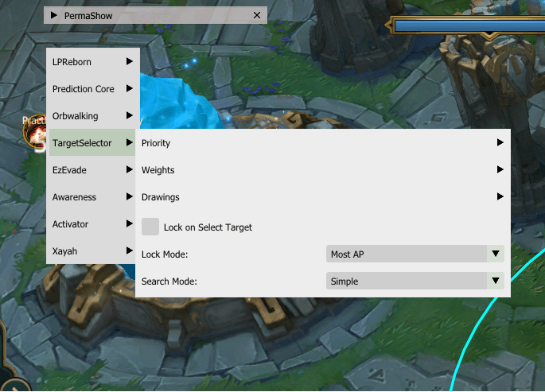The height and width of the screenshot is (392, 545).
Task: Collapse the TargetSelector submenu arrow
Action: click(x=130, y=142)
